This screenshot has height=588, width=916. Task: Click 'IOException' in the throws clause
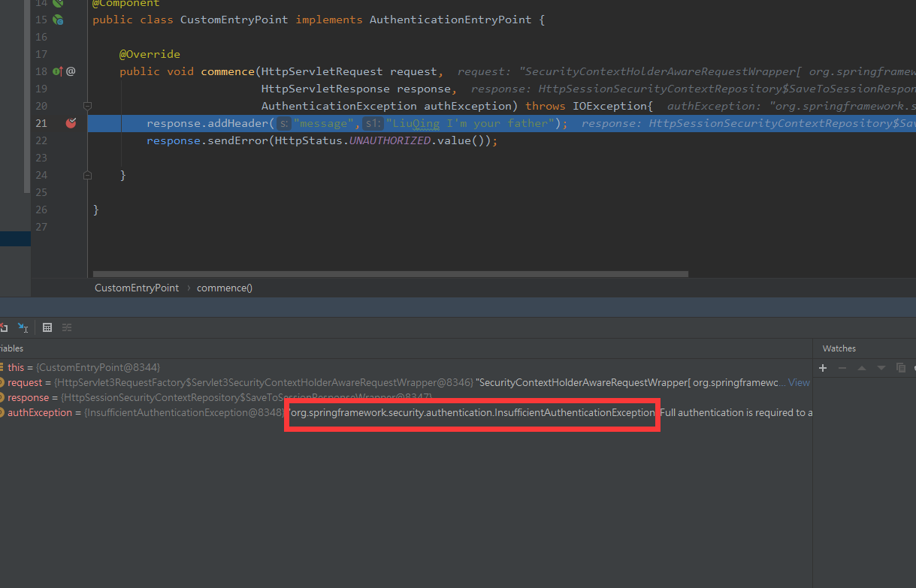click(609, 106)
